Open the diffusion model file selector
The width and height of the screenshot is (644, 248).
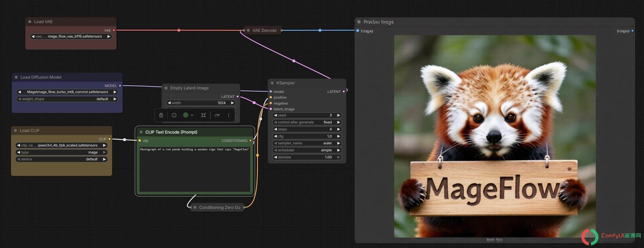[x=67, y=92]
